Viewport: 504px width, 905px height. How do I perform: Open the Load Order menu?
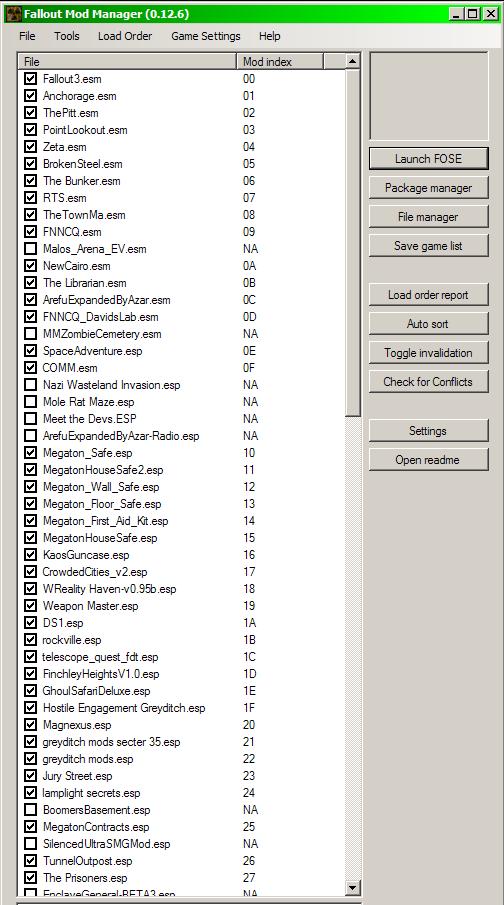click(125, 36)
